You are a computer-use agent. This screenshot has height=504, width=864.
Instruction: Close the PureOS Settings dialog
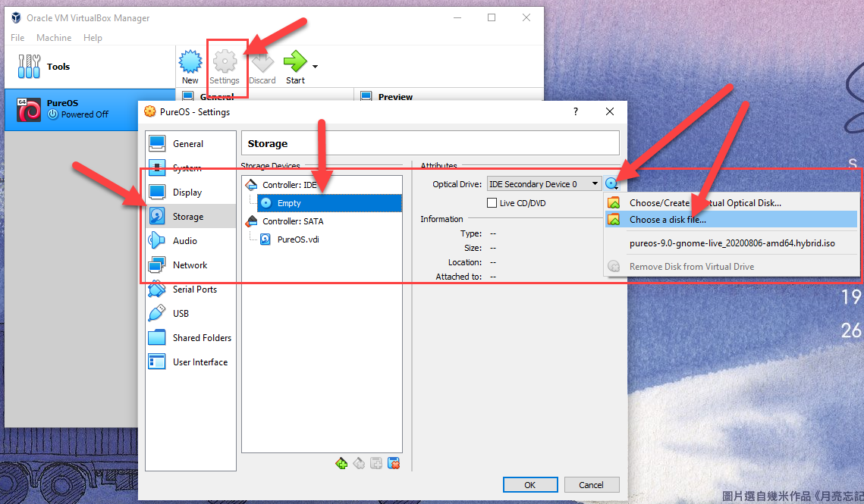[609, 111]
